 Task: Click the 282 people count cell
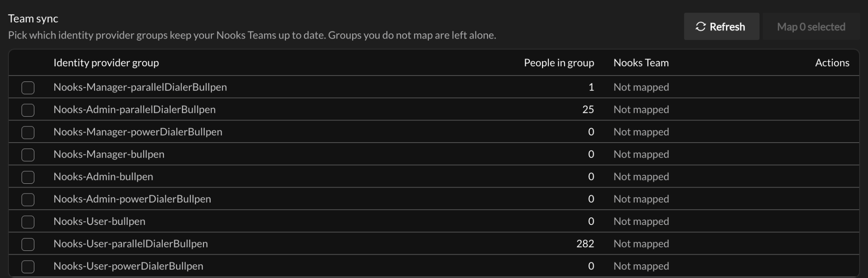(x=585, y=244)
